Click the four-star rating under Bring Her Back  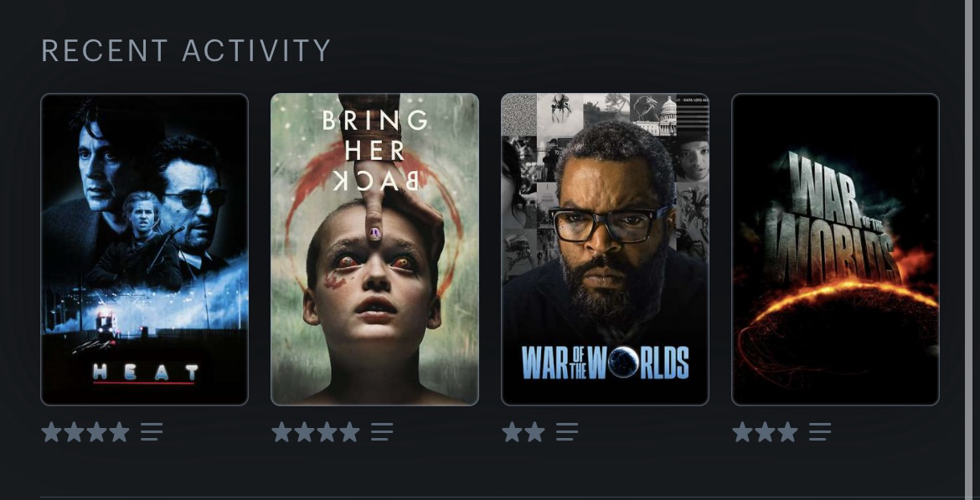tap(317, 432)
